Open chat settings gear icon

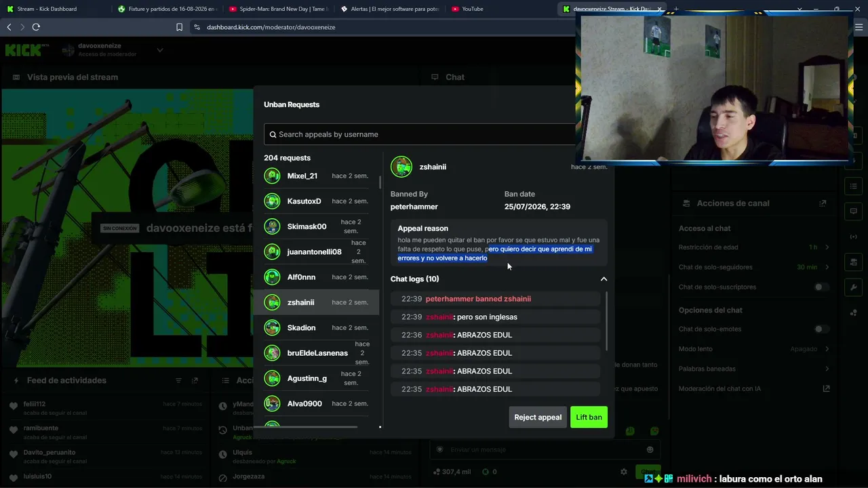point(624,472)
